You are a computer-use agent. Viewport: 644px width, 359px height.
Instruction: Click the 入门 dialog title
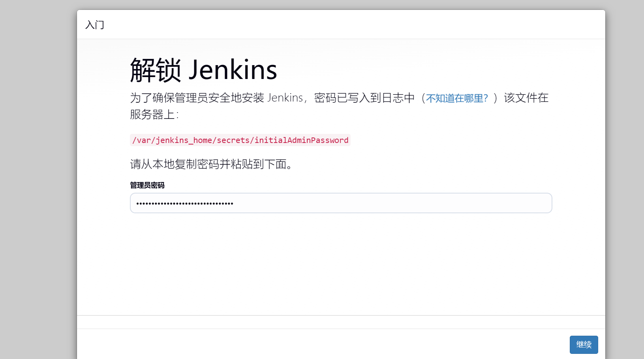pyautogui.click(x=95, y=25)
